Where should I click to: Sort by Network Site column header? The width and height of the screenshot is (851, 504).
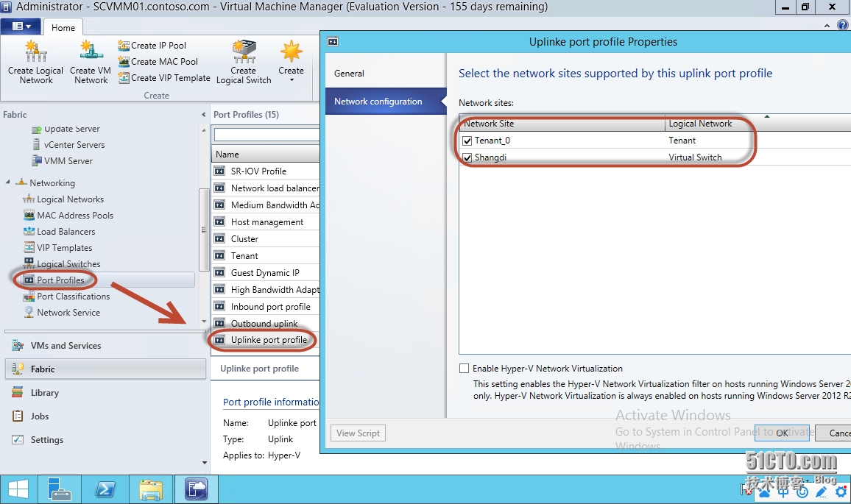[562, 124]
